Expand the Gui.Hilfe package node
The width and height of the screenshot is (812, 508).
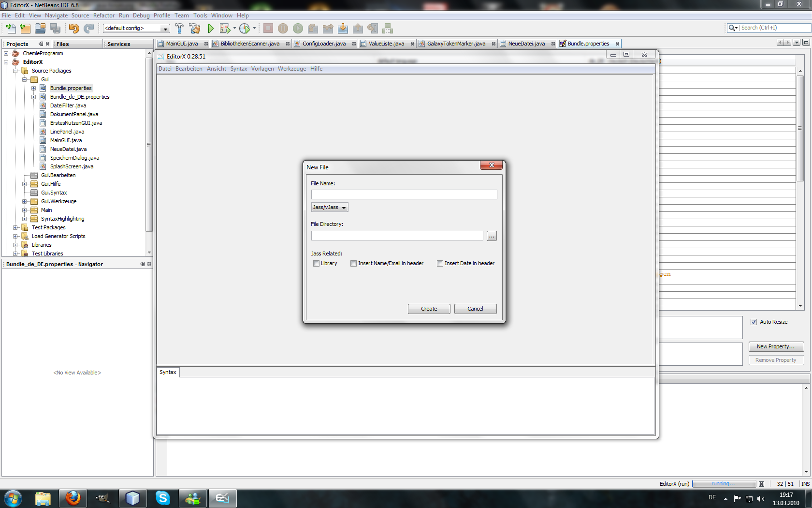click(x=25, y=184)
